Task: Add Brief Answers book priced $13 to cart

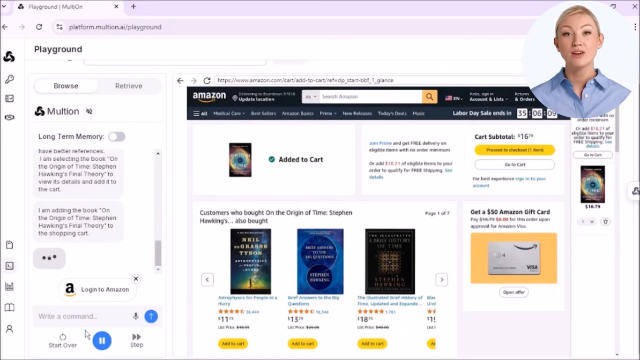Action: pos(303,344)
